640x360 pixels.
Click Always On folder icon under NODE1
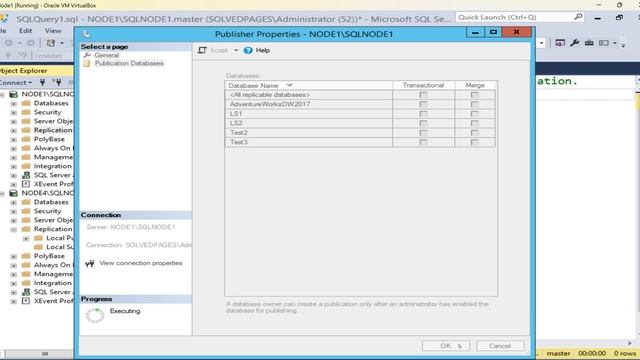[26, 148]
